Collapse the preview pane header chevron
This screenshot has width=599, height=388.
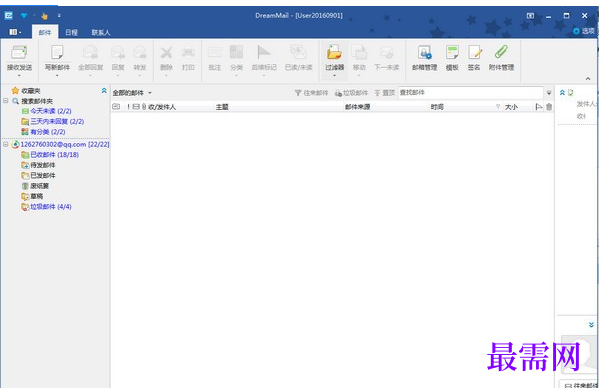click(x=562, y=92)
